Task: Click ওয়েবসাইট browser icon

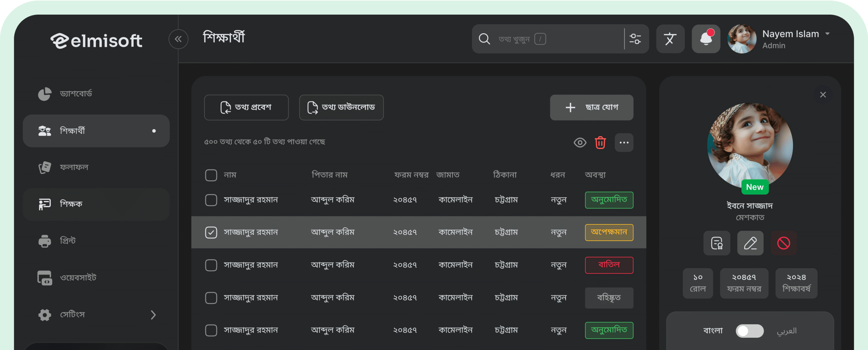Action: [x=44, y=278]
